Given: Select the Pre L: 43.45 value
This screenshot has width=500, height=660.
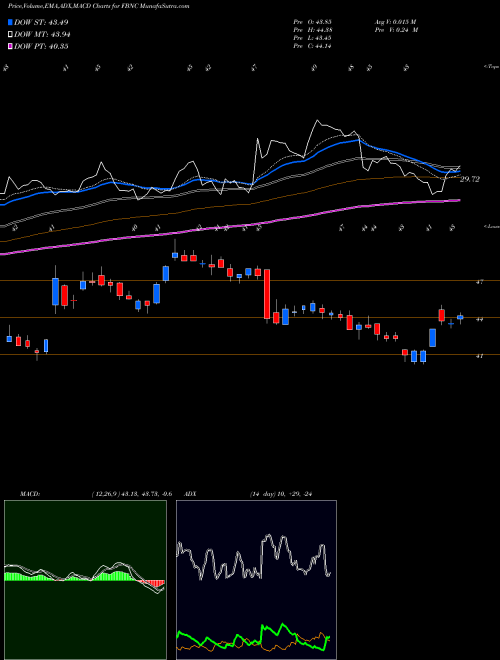Looking at the screenshot, I should [313, 38].
